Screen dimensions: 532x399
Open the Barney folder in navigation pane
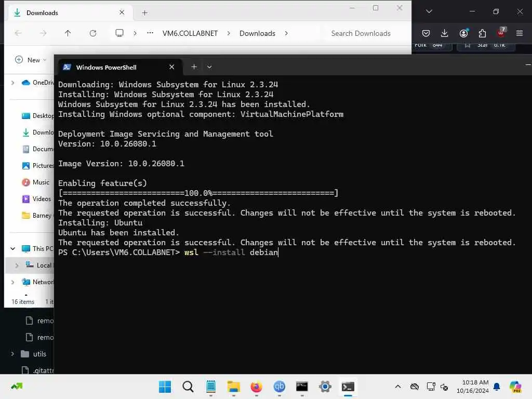pos(37,216)
